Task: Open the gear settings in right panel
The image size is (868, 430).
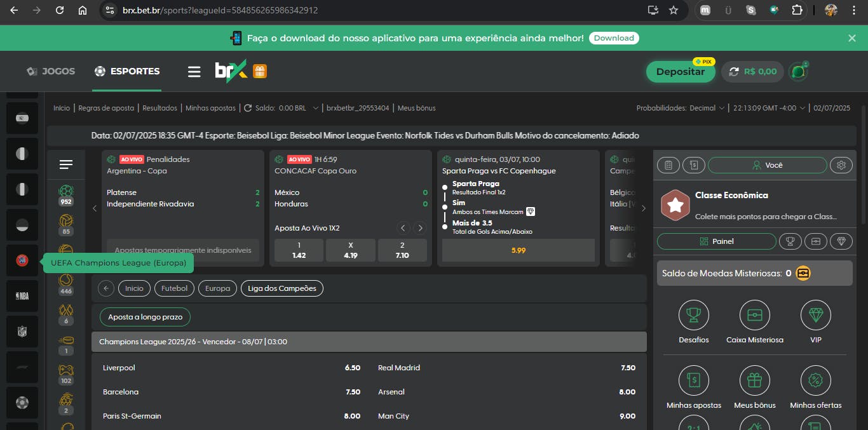Action: [x=841, y=165]
